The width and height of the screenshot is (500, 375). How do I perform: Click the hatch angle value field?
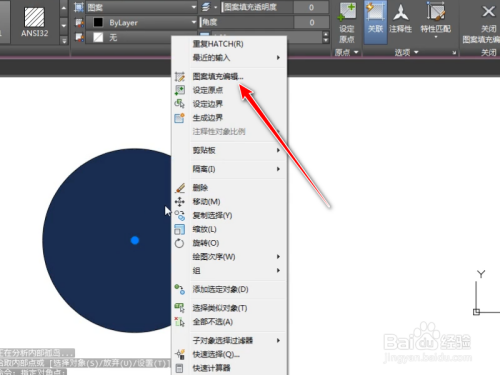(x=311, y=22)
